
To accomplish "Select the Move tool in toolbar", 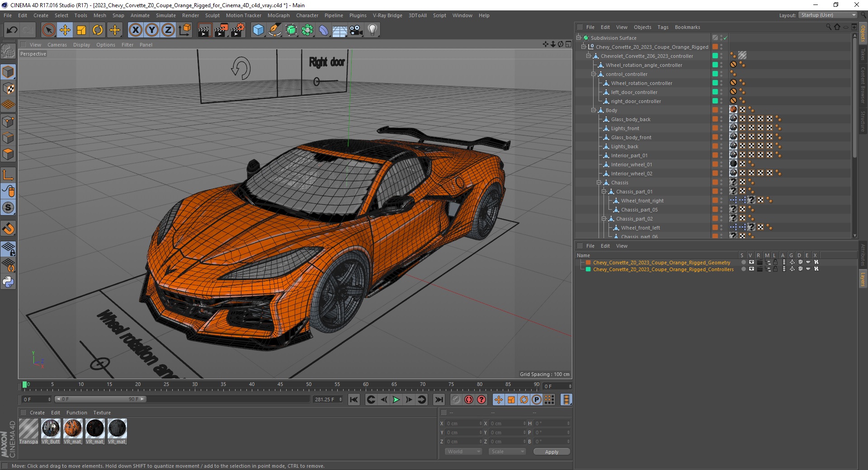I will point(65,30).
